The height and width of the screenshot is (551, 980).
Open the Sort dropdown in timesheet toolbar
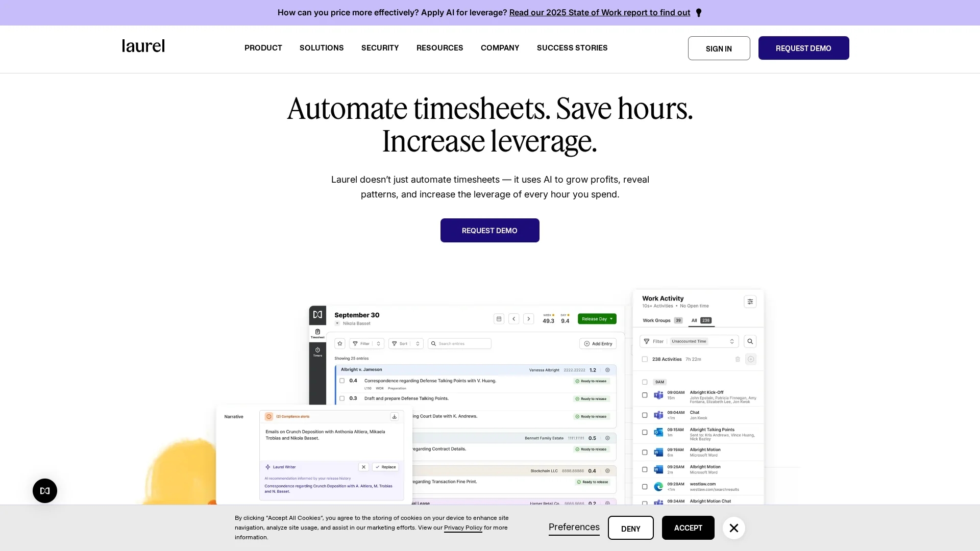[406, 343]
